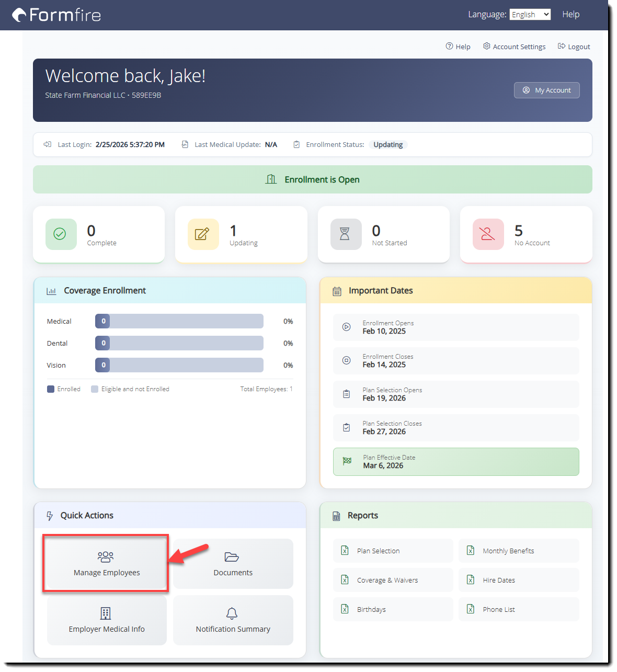Click the Enrolled legend checkbox
This screenshot has width=617, height=672.
click(50, 389)
